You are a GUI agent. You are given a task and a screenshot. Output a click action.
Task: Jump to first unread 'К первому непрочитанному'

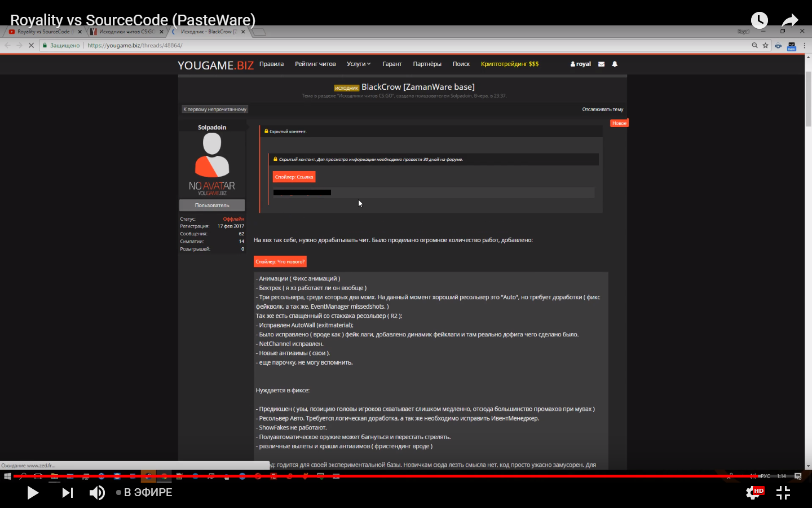tap(215, 109)
